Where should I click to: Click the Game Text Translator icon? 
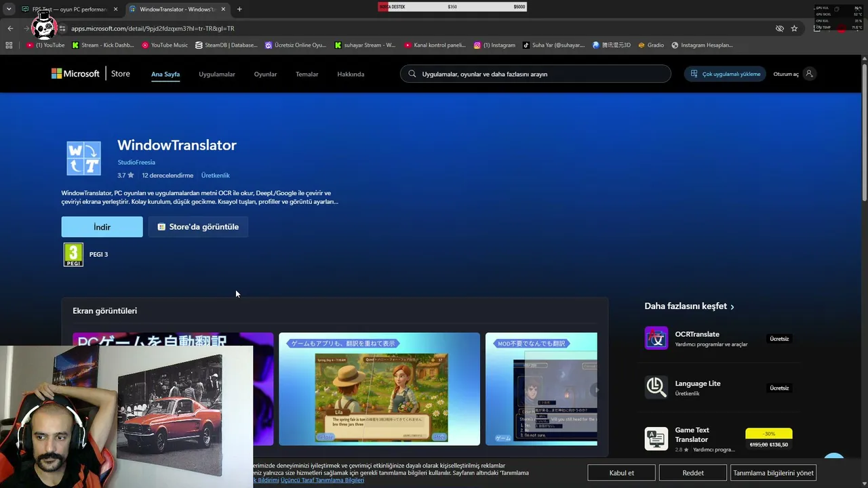pos(656,439)
